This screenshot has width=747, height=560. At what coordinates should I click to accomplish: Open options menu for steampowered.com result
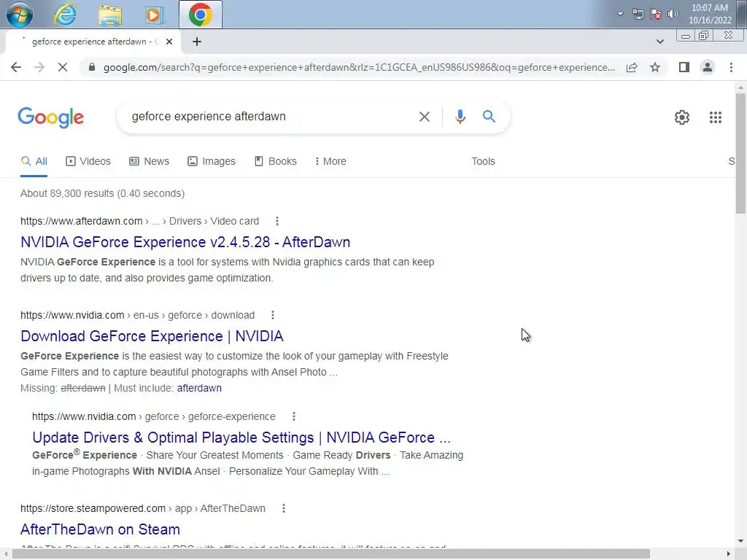click(x=284, y=508)
